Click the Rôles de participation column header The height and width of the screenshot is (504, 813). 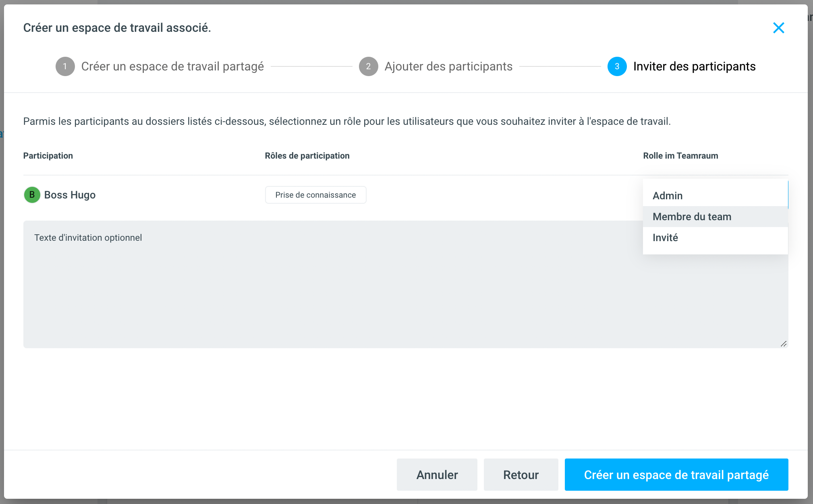(307, 156)
